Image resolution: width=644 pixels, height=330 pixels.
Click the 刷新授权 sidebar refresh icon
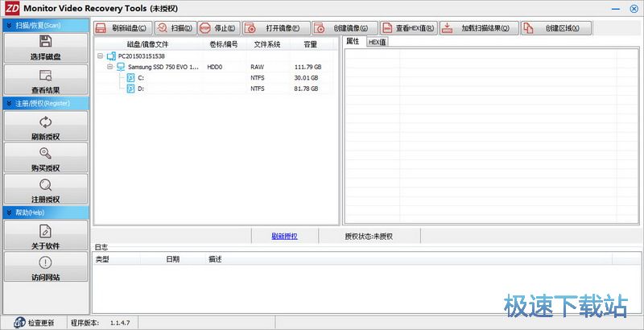click(x=45, y=122)
